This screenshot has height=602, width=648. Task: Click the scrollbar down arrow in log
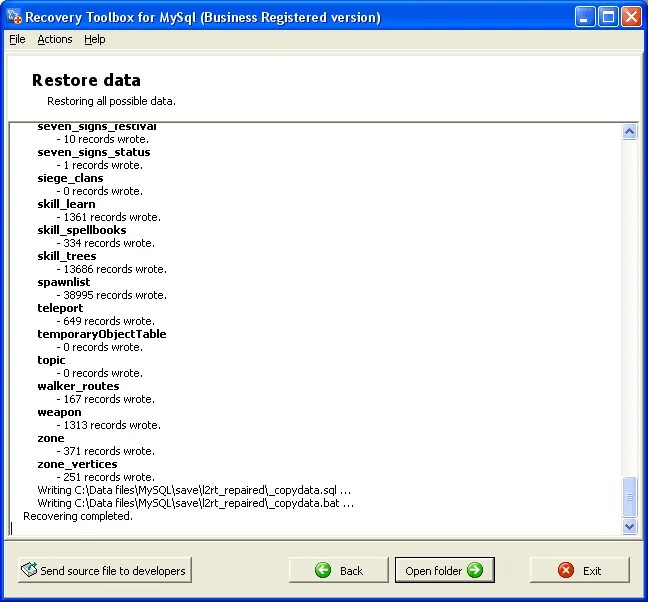point(629,527)
